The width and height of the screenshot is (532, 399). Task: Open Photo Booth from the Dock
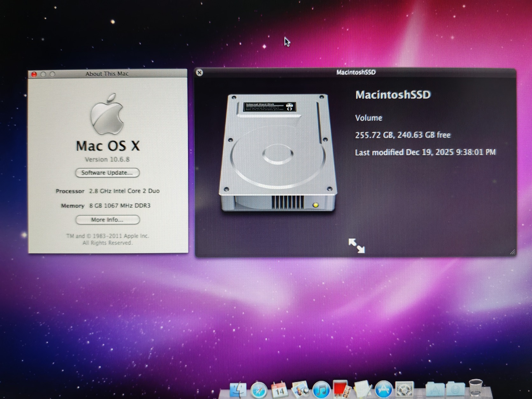[x=342, y=389]
